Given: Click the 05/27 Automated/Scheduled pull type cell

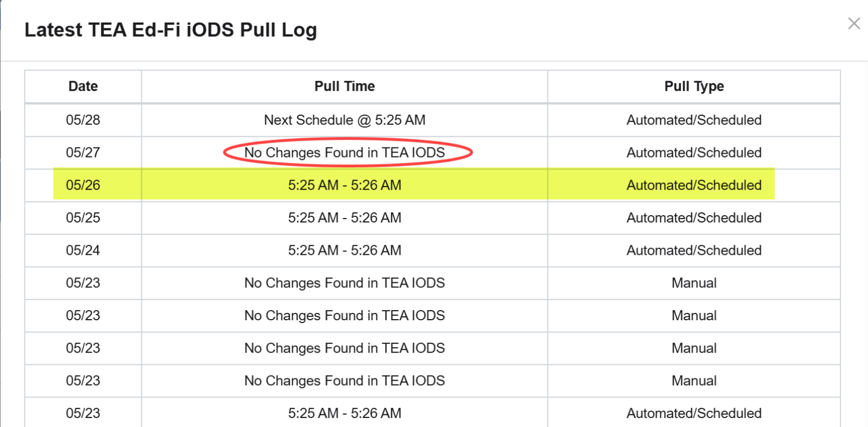Looking at the screenshot, I should click(693, 152).
